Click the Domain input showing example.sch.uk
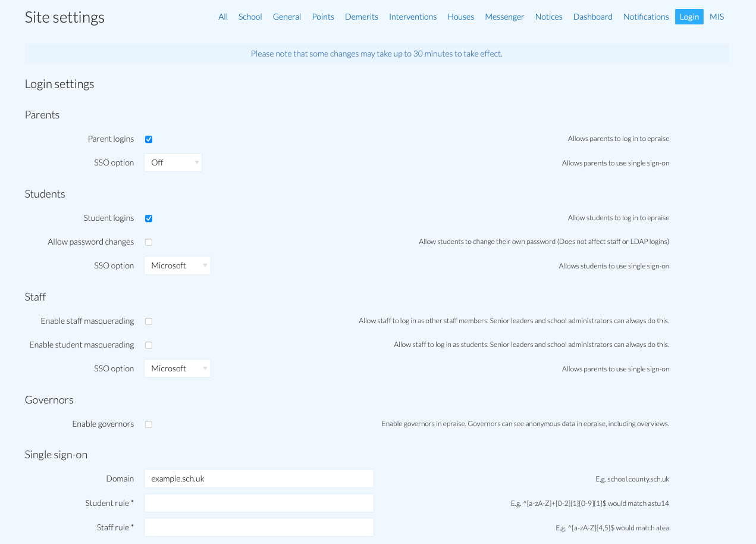The width and height of the screenshot is (756, 544). [259, 479]
